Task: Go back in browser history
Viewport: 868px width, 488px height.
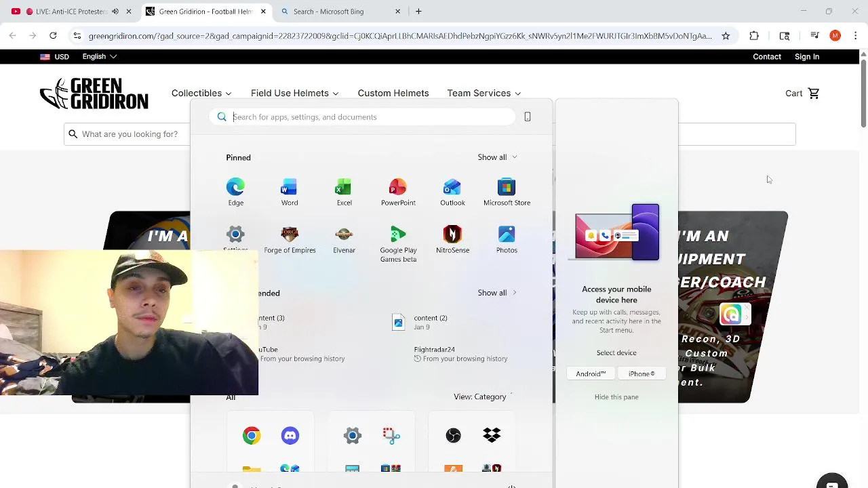Action: pos(12,36)
